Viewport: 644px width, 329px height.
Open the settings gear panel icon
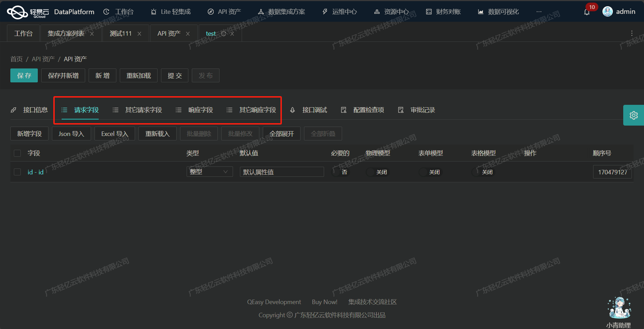coord(634,115)
